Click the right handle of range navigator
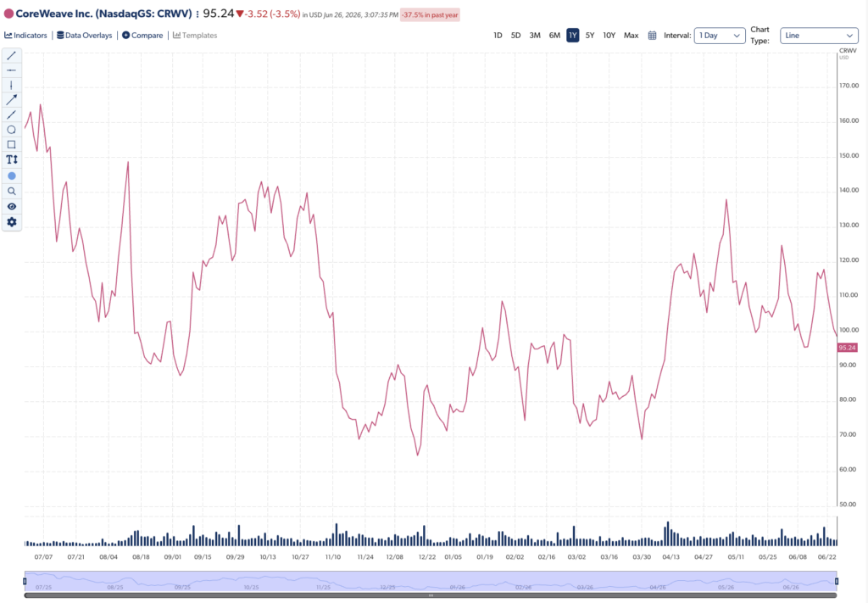 pos(837,581)
